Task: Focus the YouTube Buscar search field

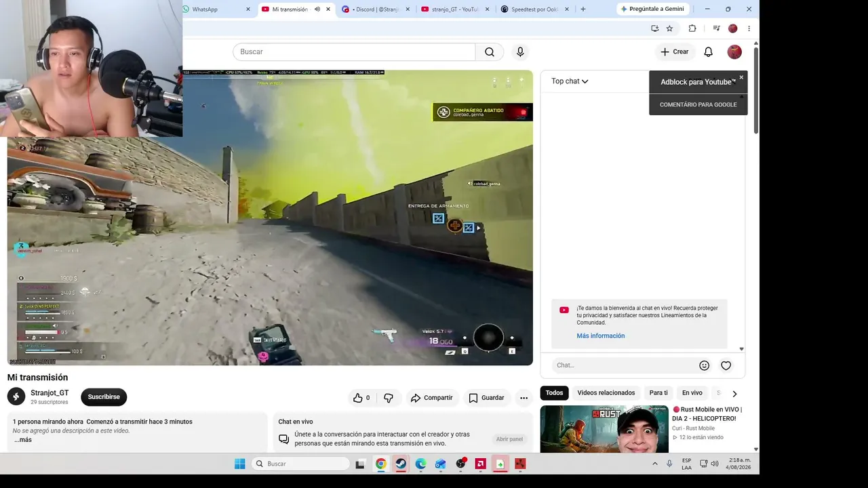Action: [x=354, y=52]
